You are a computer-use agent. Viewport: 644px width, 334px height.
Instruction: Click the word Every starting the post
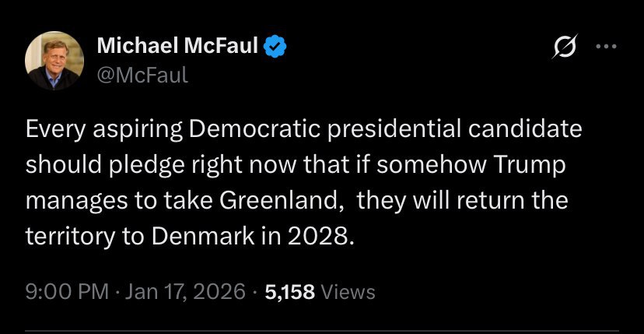51,128
